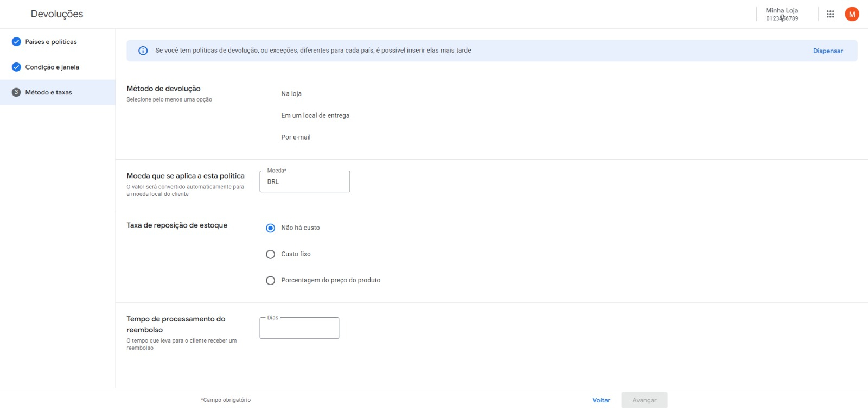Click the orange M account avatar
Image resolution: width=868 pixels, height=410 pixels.
[852, 14]
